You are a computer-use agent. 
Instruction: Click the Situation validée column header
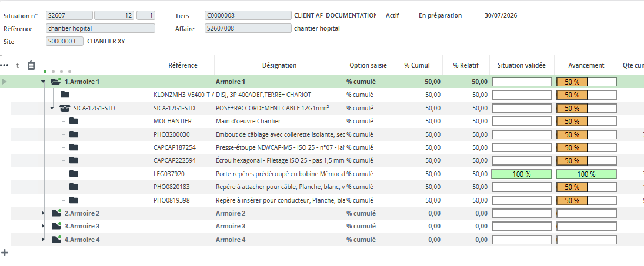(x=522, y=65)
